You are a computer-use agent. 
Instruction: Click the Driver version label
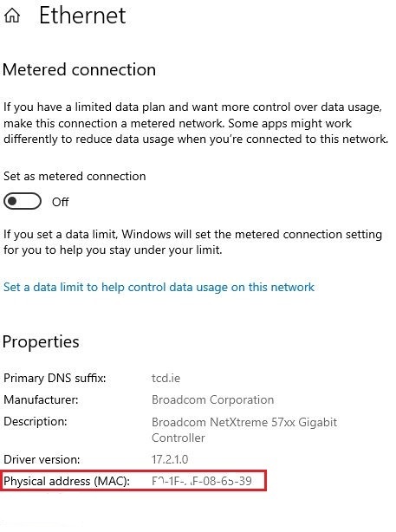coord(42,459)
